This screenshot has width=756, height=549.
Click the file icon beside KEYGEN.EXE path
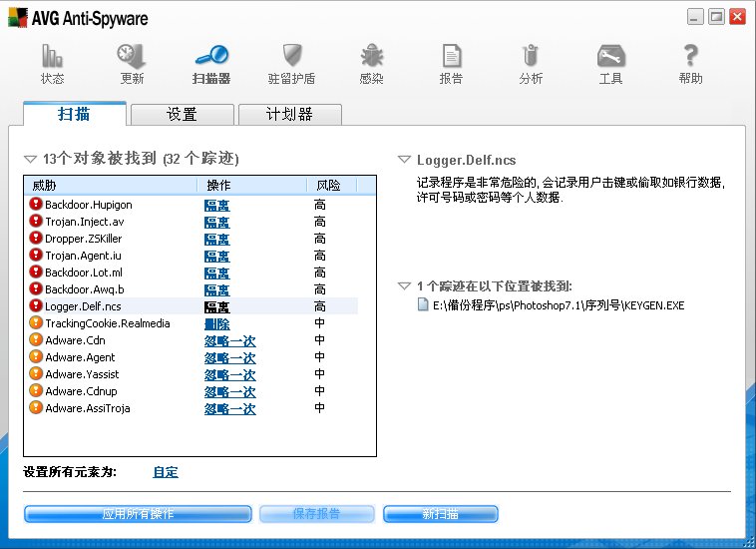pos(423,304)
